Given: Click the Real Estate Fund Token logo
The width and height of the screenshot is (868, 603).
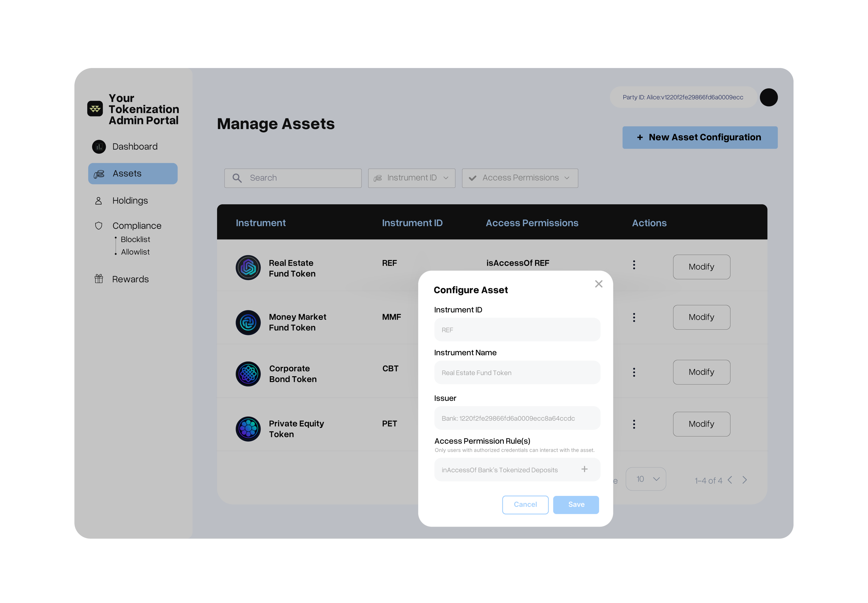Looking at the screenshot, I should (x=248, y=267).
